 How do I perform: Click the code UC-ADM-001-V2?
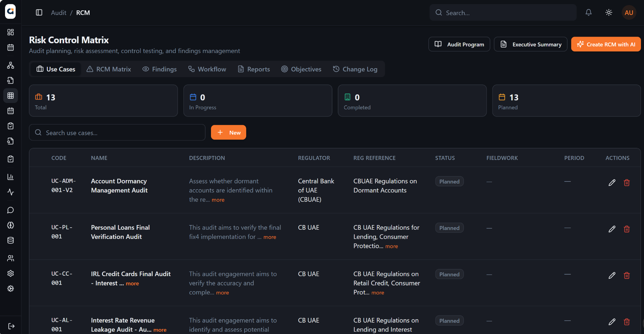click(x=63, y=185)
